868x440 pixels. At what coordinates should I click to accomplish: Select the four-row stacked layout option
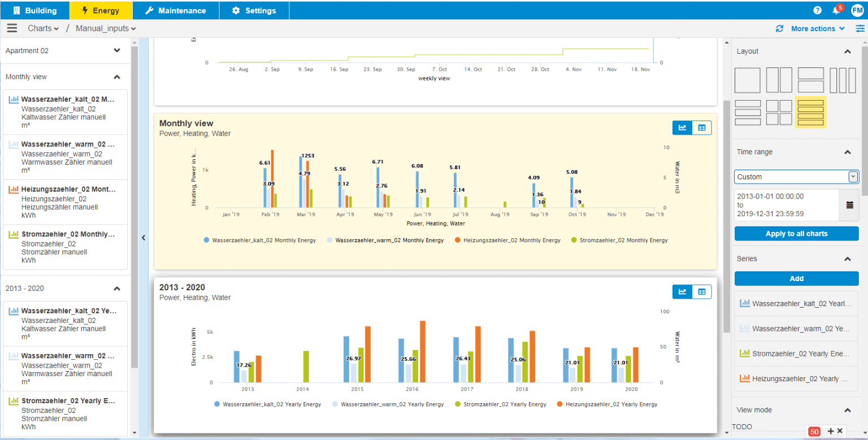point(811,112)
